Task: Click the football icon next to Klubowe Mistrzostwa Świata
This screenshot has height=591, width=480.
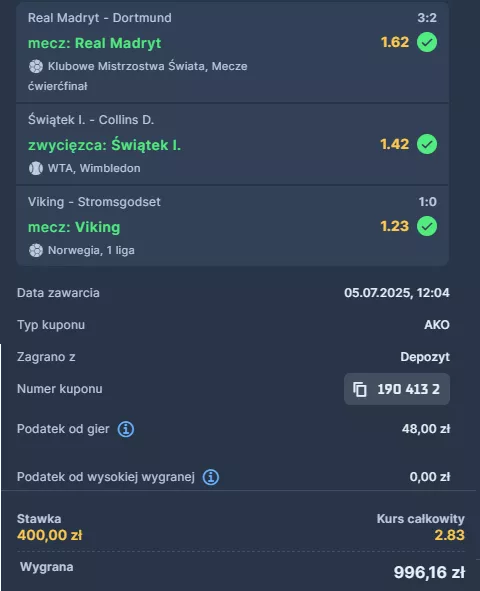Action: pyautogui.click(x=36, y=66)
